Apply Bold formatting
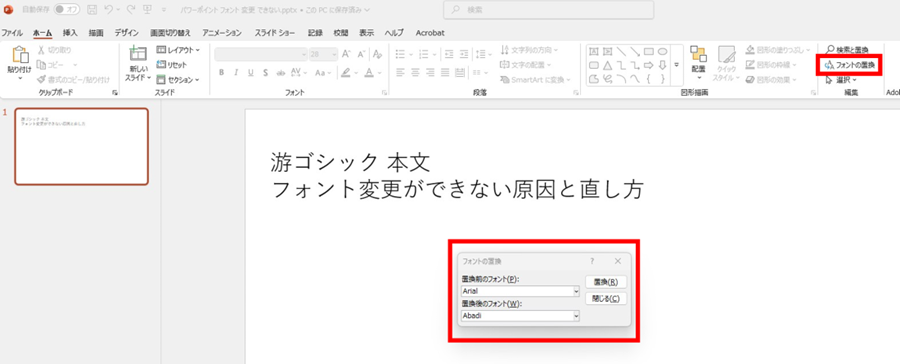The width and height of the screenshot is (900, 364). coord(221,73)
